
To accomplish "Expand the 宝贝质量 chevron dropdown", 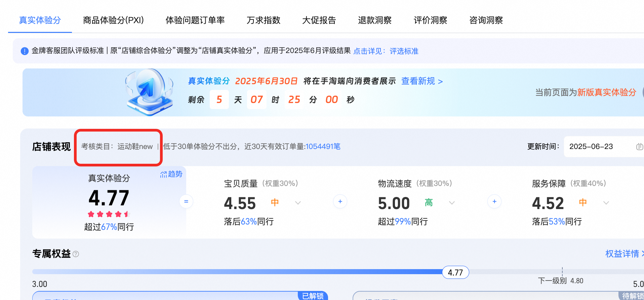I will (298, 203).
